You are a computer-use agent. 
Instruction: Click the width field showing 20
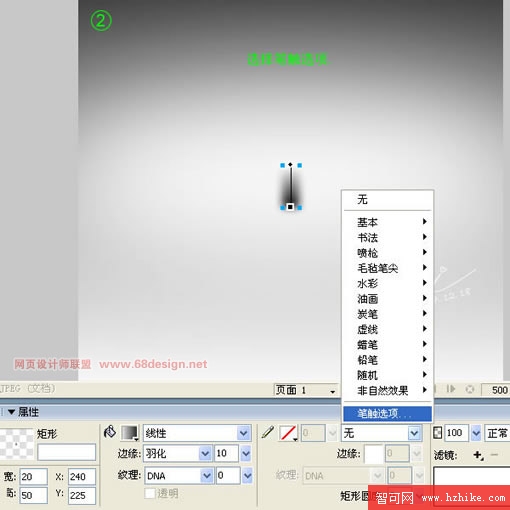click(33, 476)
